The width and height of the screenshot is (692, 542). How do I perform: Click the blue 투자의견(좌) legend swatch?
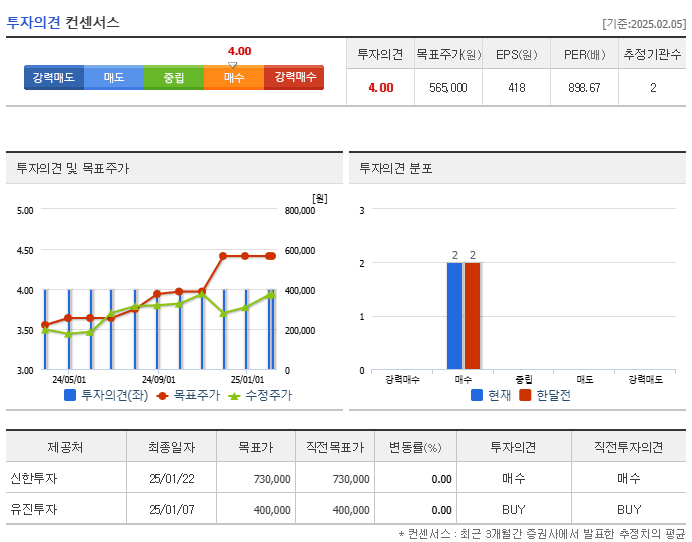[x=70, y=395]
